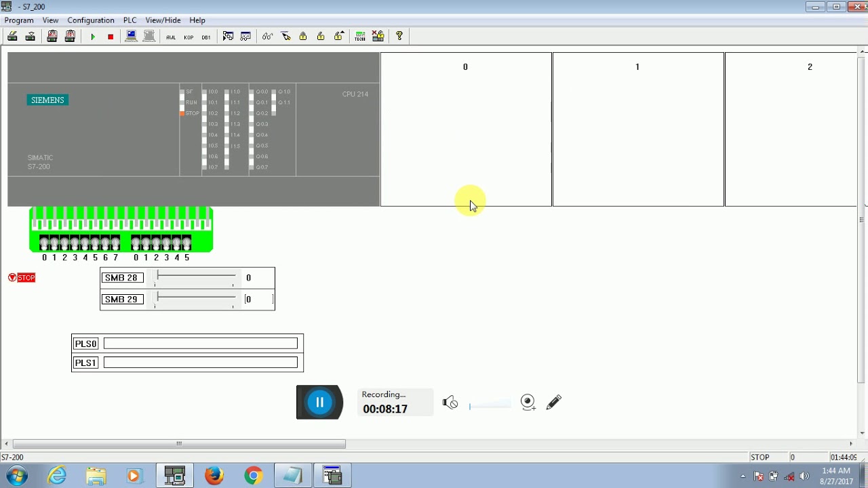Click the program state window icon
Screen dimensions: 868x488
tap(228, 37)
